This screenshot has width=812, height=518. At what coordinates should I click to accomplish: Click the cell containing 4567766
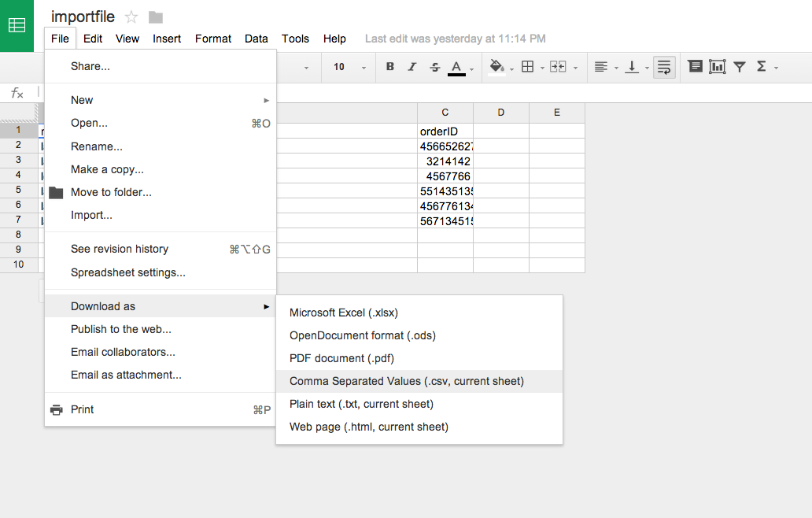click(x=445, y=176)
